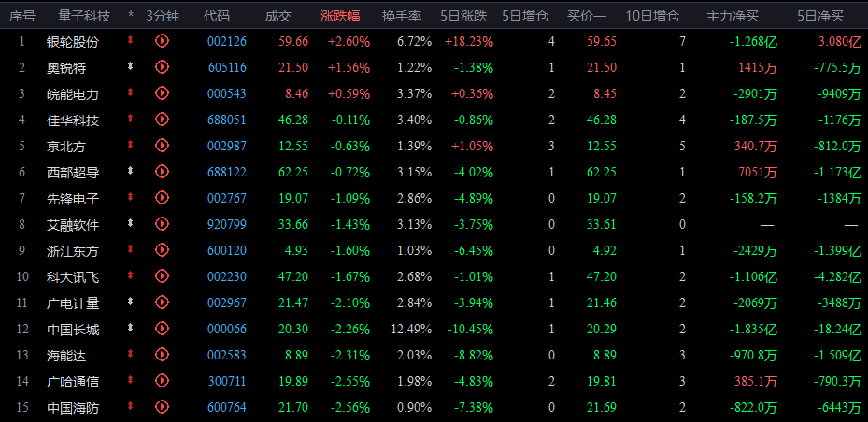The width and height of the screenshot is (868, 422).
Task: Sort by the 5日净买 column header
Action: [x=820, y=16]
